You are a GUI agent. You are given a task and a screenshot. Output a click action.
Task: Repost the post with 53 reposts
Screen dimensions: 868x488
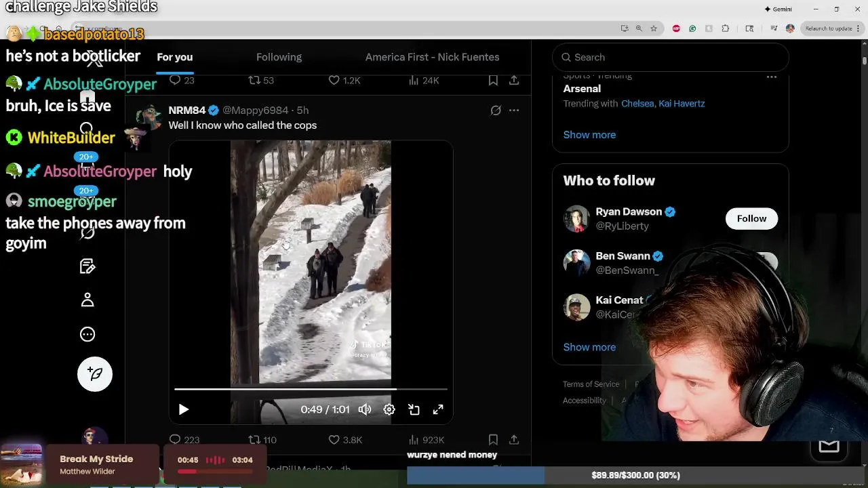pos(261,80)
